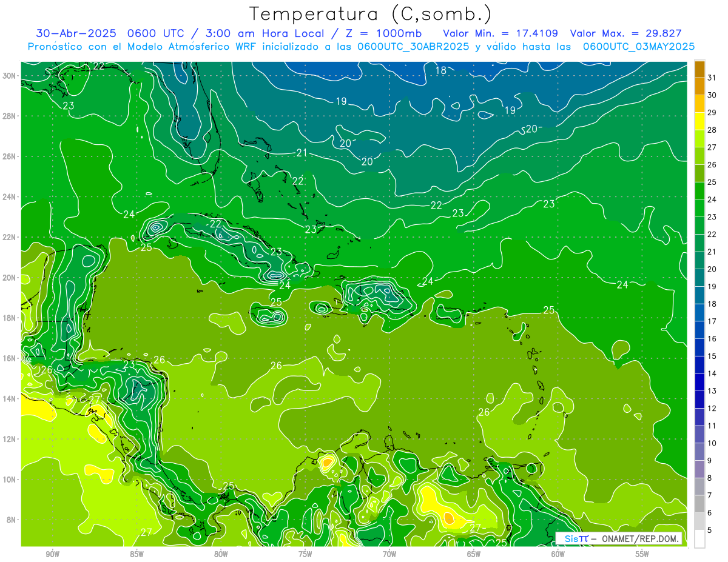The width and height of the screenshot is (728, 562).
Task: Click the color legend value "16"
Action: click(712, 339)
